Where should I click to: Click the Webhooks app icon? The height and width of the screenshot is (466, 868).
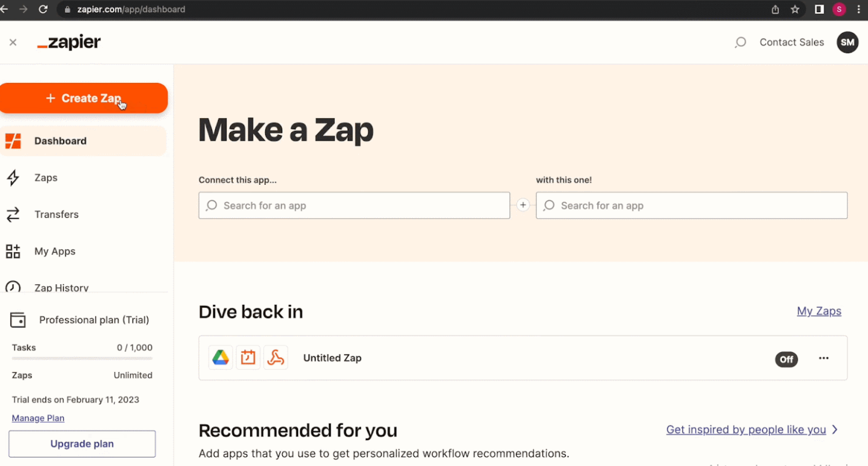click(x=276, y=357)
